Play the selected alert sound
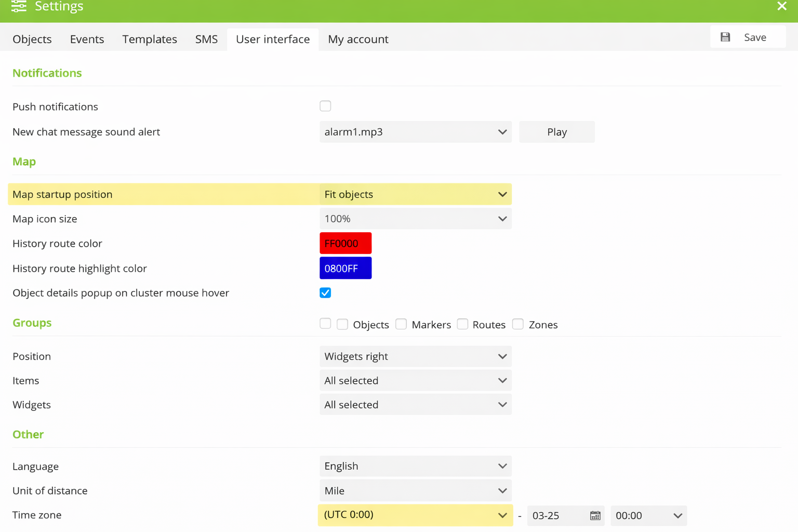The width and height of the screenshot is (798, 532). 556,131
